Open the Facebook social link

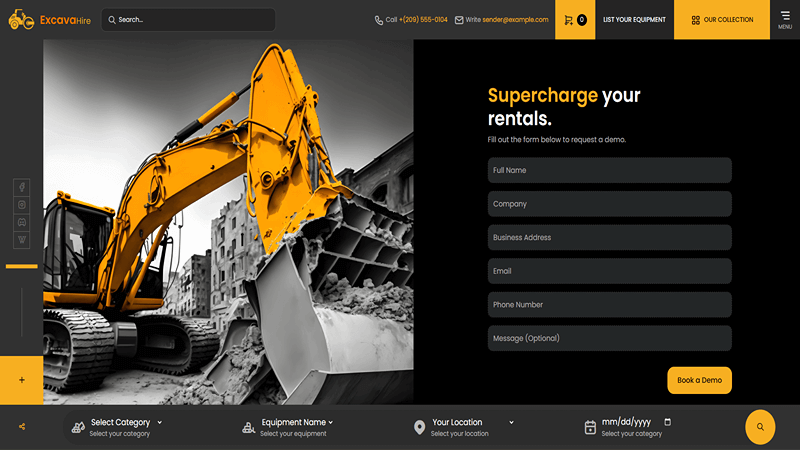coord(21,187)
